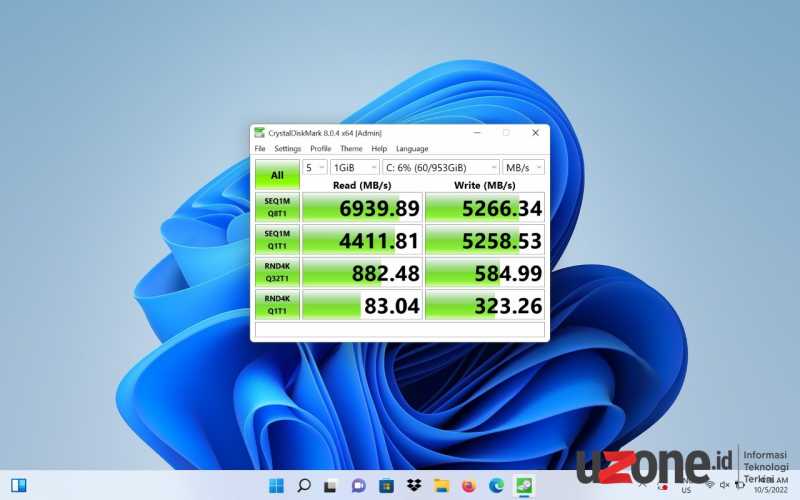Open the 1GiB test size dropdown
The image size is (800, 500).
coord(355,167)
